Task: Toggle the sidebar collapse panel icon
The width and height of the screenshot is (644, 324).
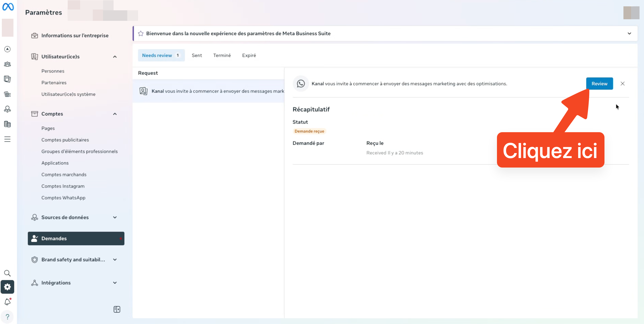Action: (x=117, y=309)
